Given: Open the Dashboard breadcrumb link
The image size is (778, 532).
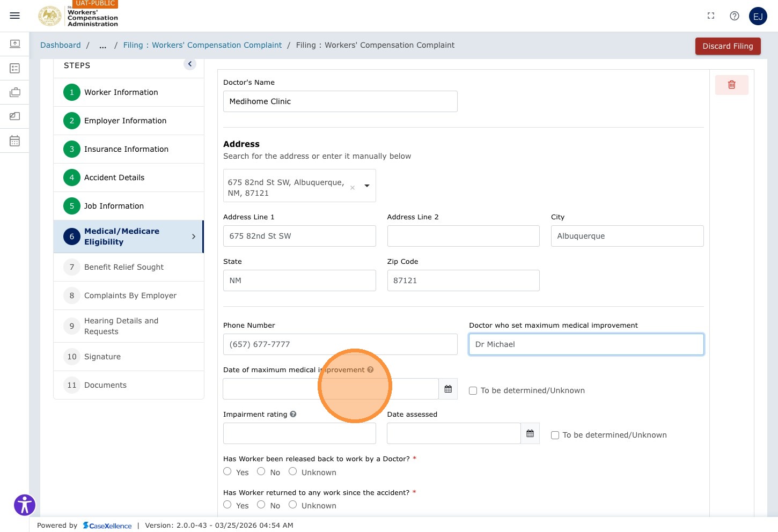Looking at the screenshot, I should point(61,46).
